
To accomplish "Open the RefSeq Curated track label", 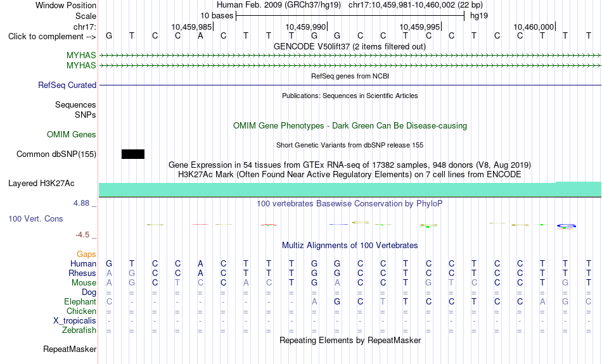I will [x=67, y=85].
